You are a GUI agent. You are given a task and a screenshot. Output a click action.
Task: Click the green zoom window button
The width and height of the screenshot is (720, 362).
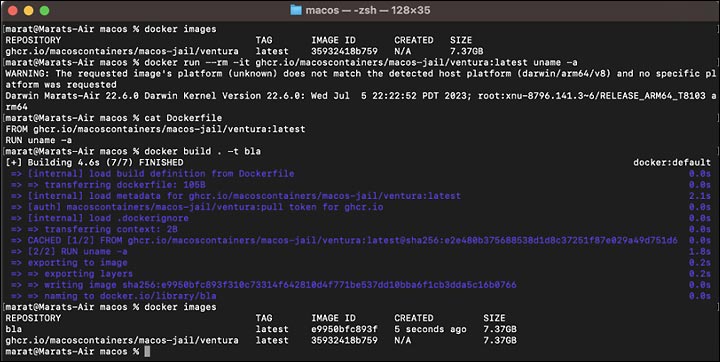(x=45, y=10)
